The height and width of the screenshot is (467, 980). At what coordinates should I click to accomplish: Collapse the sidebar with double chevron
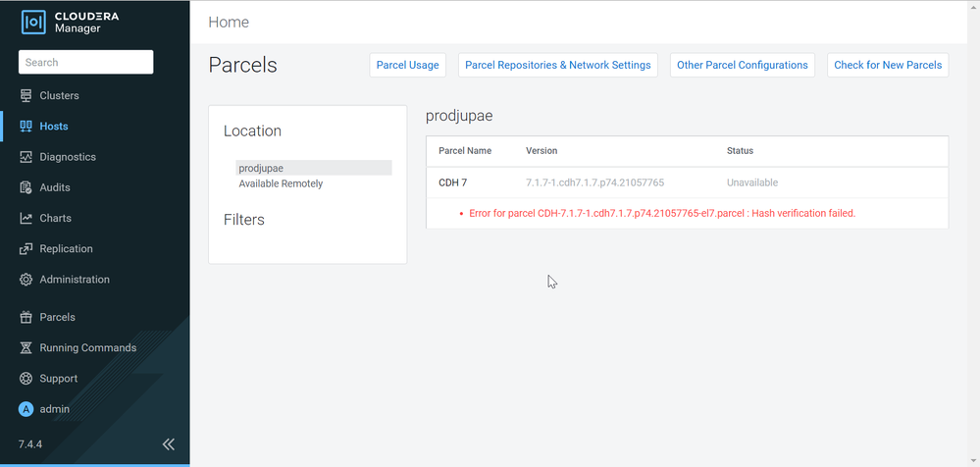point(168,444)
